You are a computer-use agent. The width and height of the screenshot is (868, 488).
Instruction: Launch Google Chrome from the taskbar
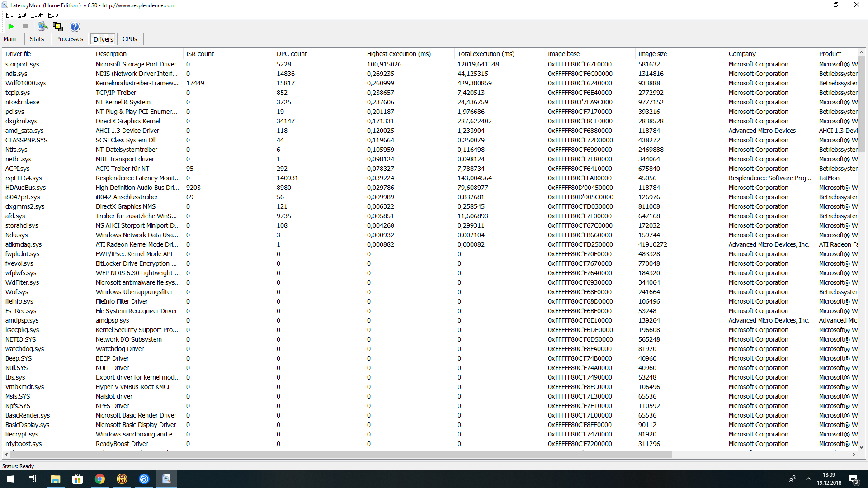click(100, 479)
